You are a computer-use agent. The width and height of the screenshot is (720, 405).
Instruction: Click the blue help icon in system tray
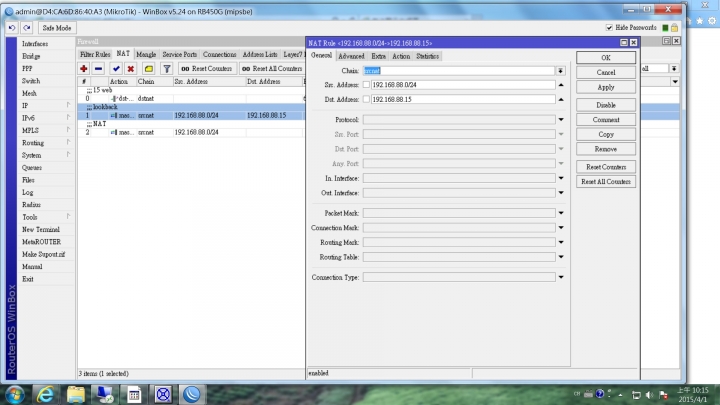click(600, 394)
